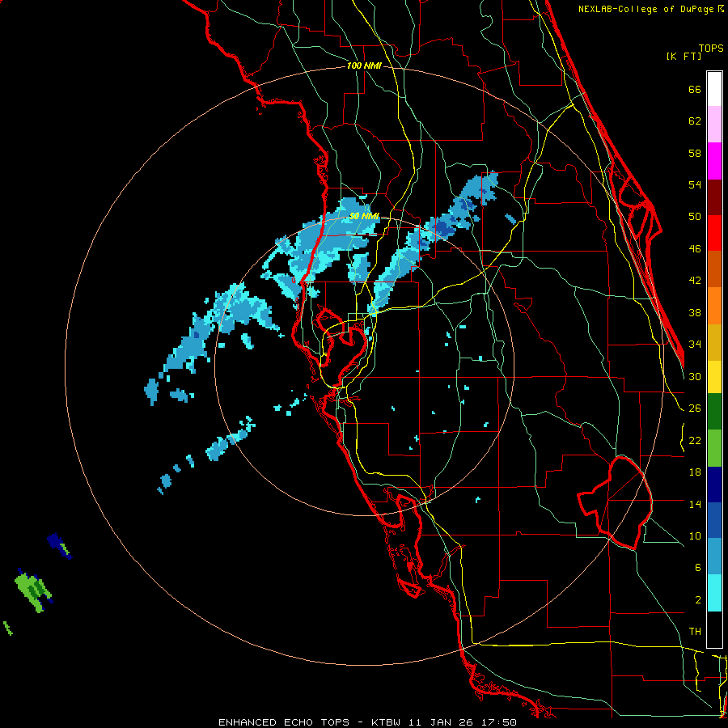Click the Lake Okeechobee outline
Image resolution: width=728 pixels, height=728 pixels.
click(615, 502)
